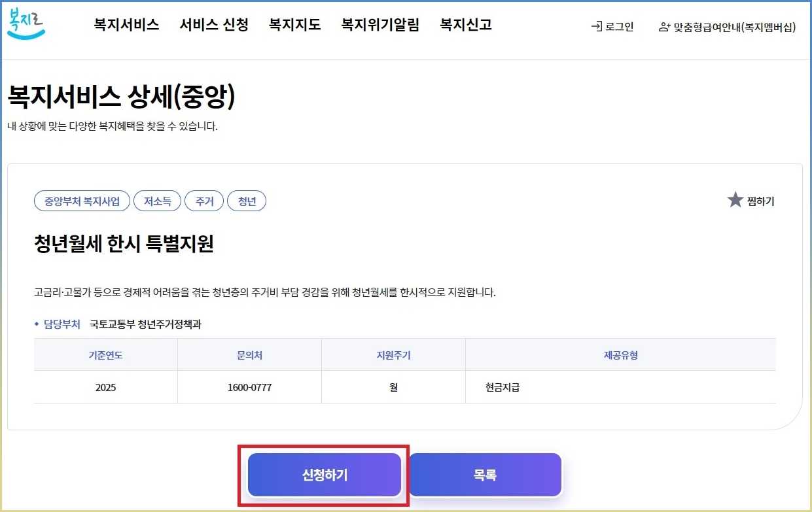The image size is (812, 512).
Task: Select the 주거 category tag
Action: tap(203, 201)
